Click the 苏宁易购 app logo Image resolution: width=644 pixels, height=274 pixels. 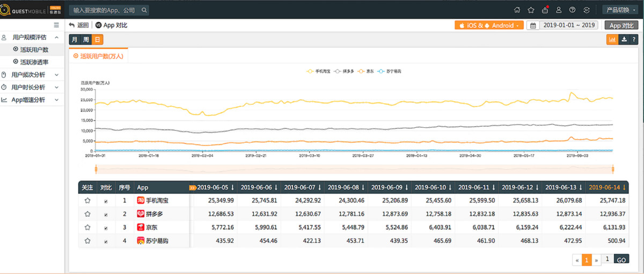coord(141,241)
